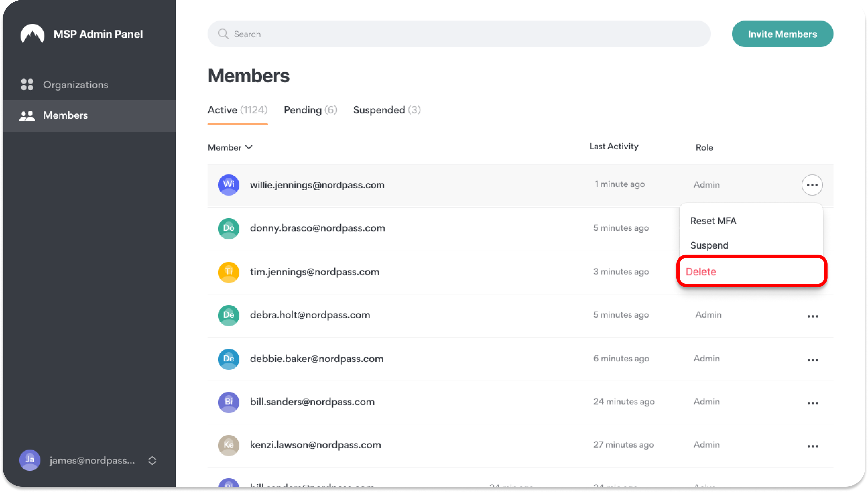The width and height of the screenshot is (868, 492).
Task: Switch to the Pending (6) tab
Action: (x=310, y=110)
